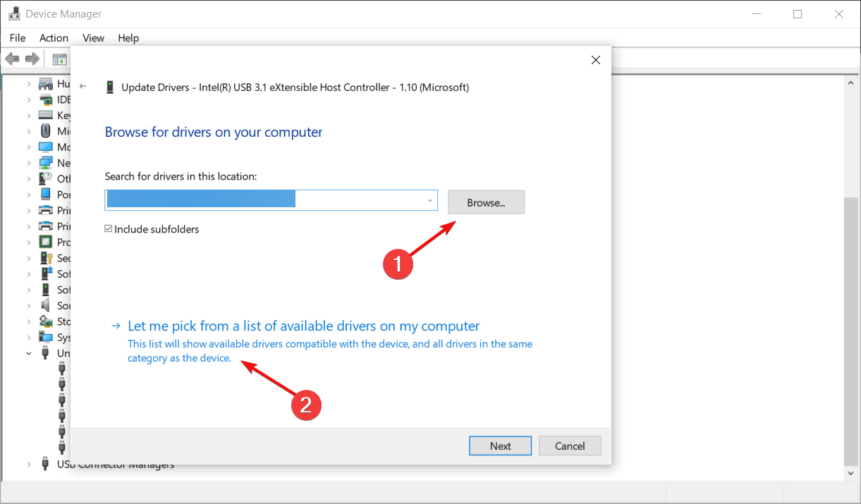
Task: Select the Storage controllers category icon
Action: coord(46,321)
